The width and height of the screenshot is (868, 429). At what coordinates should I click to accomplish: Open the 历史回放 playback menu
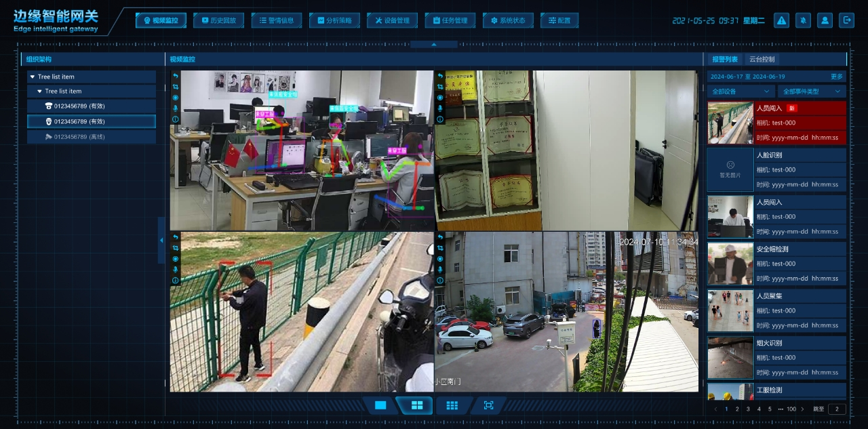coord(219,20)
